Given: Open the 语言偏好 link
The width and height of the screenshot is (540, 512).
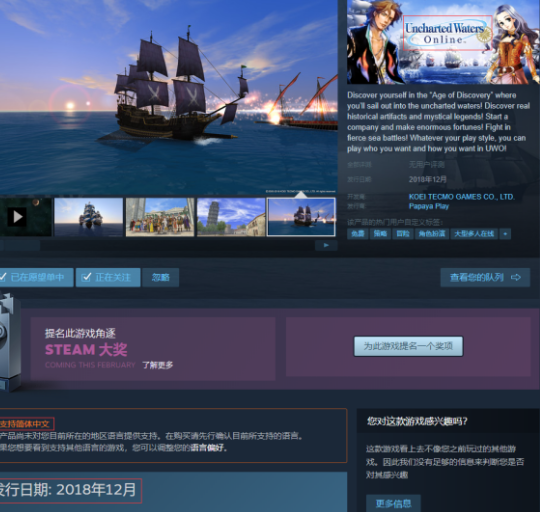Looking at the screenshot, I should pos(207,448).
